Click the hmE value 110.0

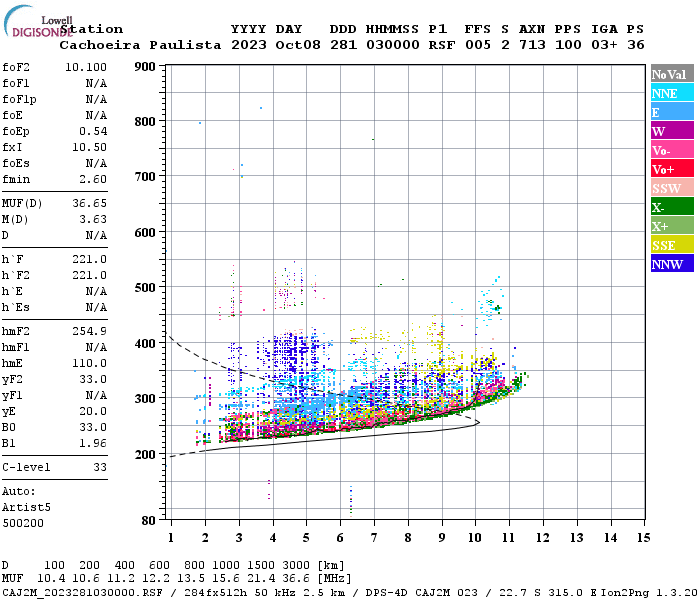(x=89, y=363)
